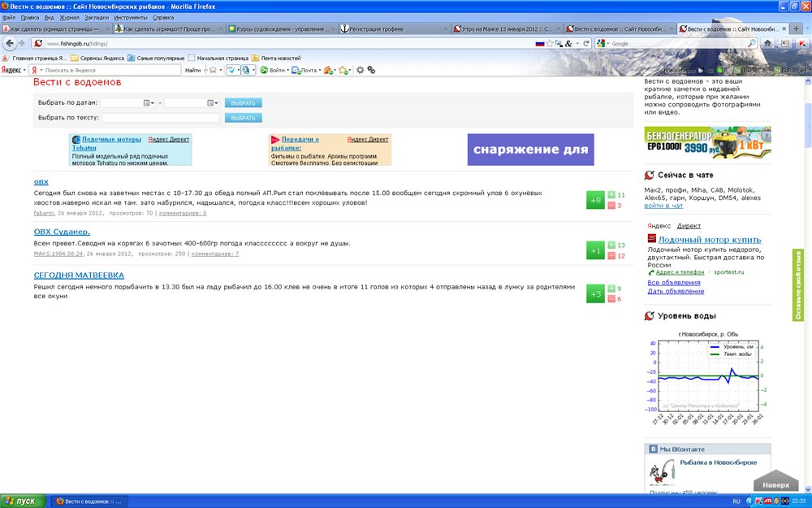Open Yandex bar settings gear icon

point(361,71)
